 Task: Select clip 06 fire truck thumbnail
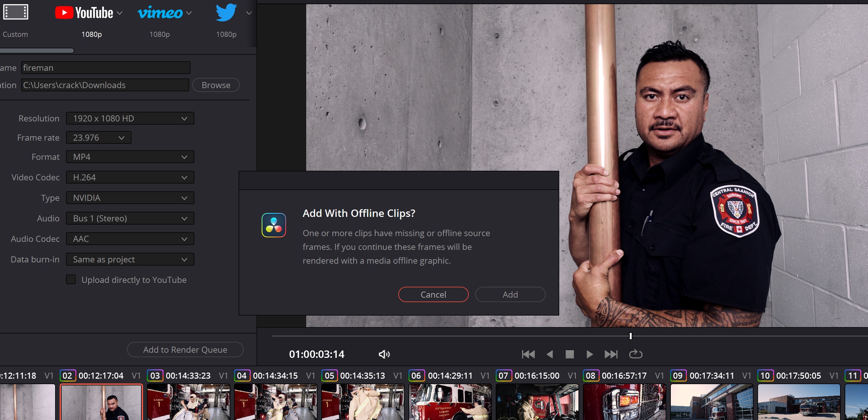click(x=450, y=402)
